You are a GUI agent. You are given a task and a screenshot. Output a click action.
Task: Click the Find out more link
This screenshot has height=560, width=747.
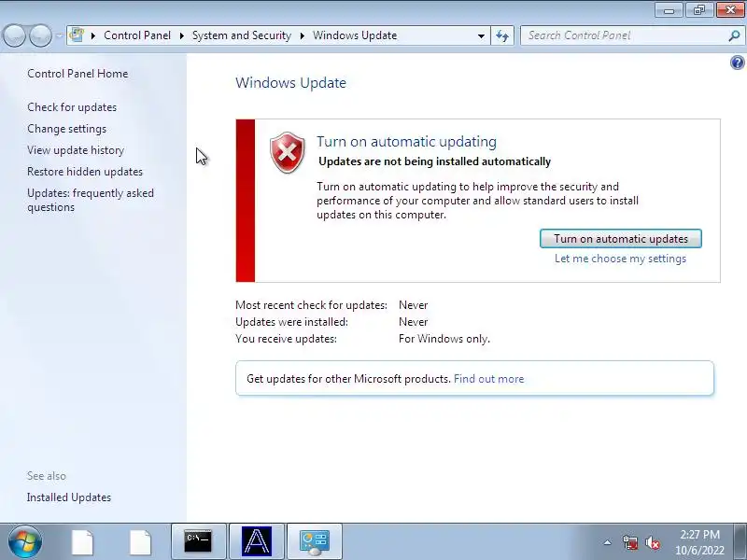488,379
